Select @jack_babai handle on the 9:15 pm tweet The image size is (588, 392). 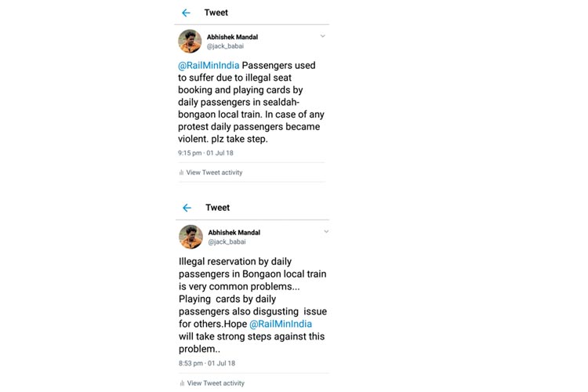click(225, 46)
